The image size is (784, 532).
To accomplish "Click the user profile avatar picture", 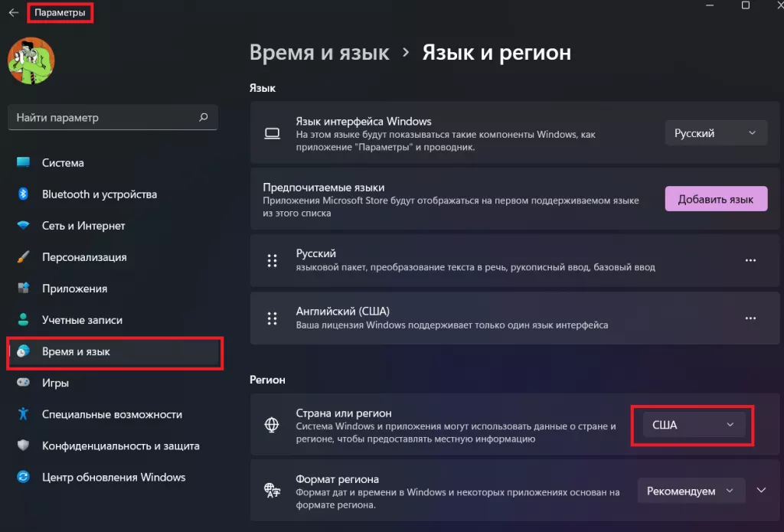I will click(31, 60).
